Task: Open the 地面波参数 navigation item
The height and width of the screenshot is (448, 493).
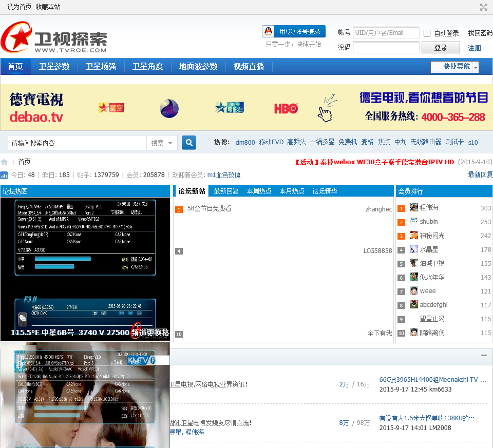Action: click(x=198, y=66)
